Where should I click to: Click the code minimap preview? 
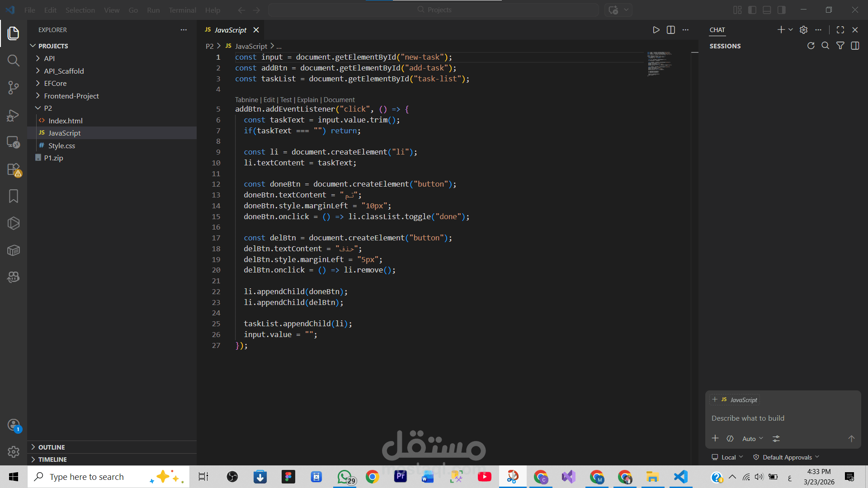tap(659, 63)
